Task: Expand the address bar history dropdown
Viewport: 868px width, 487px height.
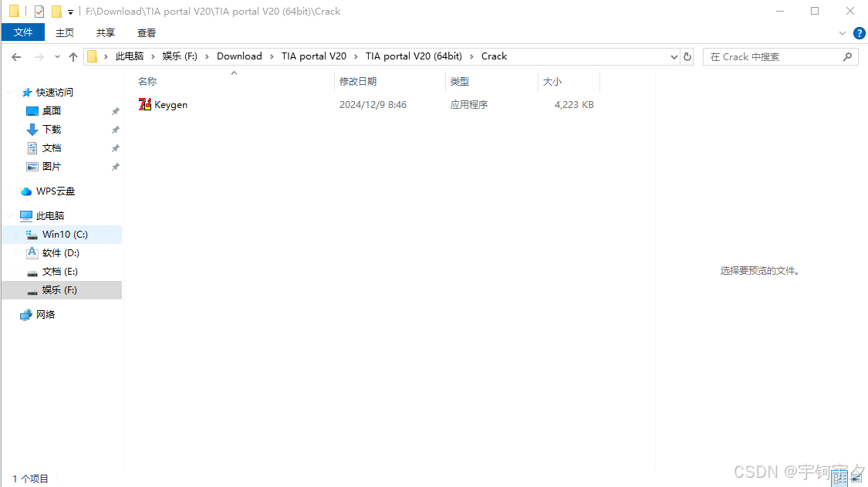Action: tap(674, 56)
